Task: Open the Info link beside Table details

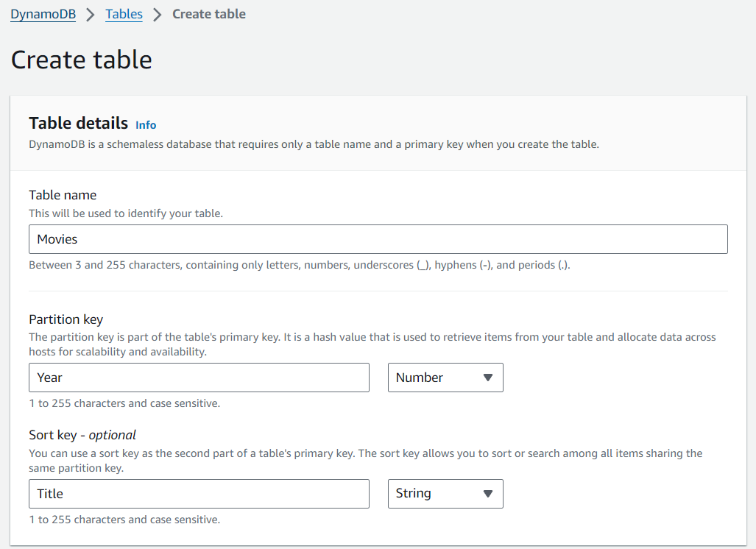Action: [x=146, y=125]
